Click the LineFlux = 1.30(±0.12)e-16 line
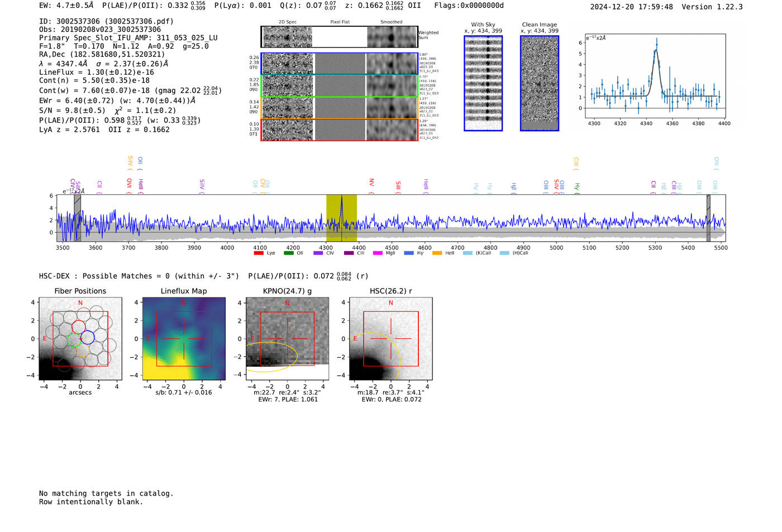 pos(97,72)
